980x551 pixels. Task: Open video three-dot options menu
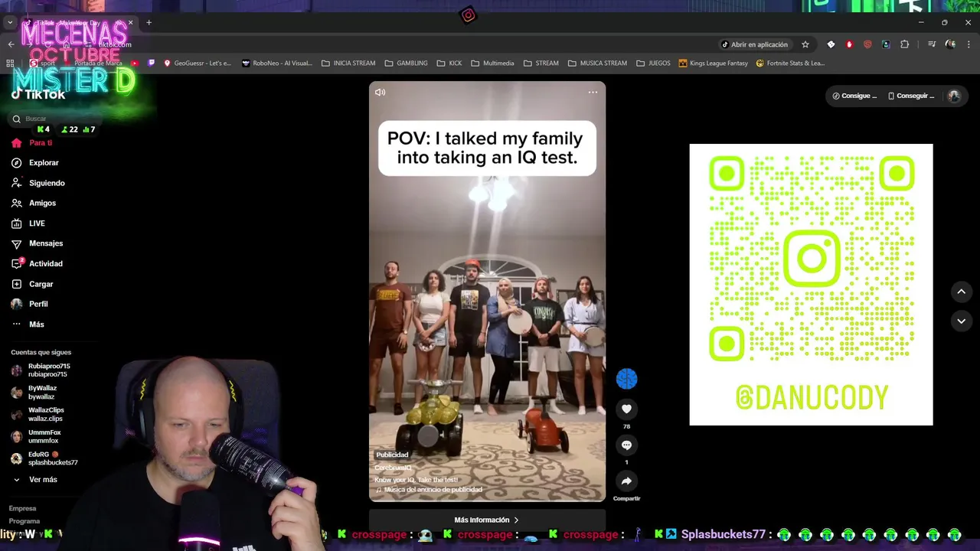(593, 92)
